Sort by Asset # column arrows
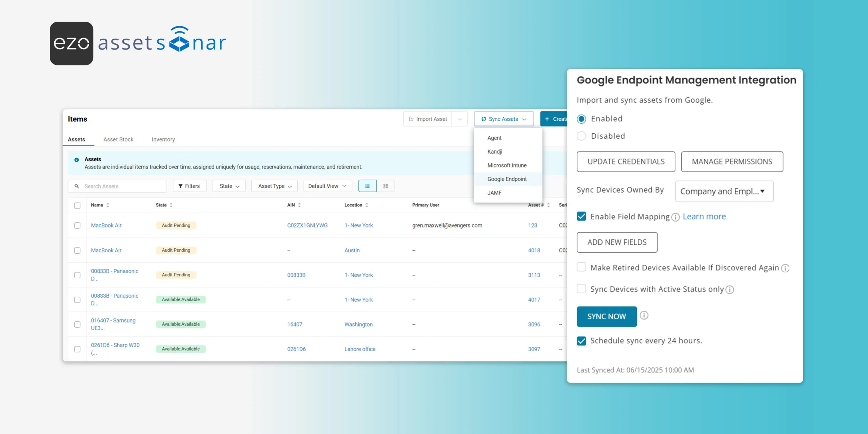Image resolution: width=868 pixels, height=434 pixels. [548, 205]
